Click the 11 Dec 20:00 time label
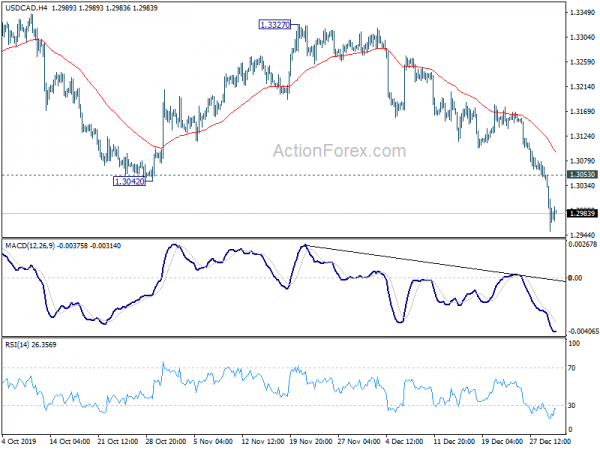The width and height of the screenshot is (600, 450). [454, 441]
